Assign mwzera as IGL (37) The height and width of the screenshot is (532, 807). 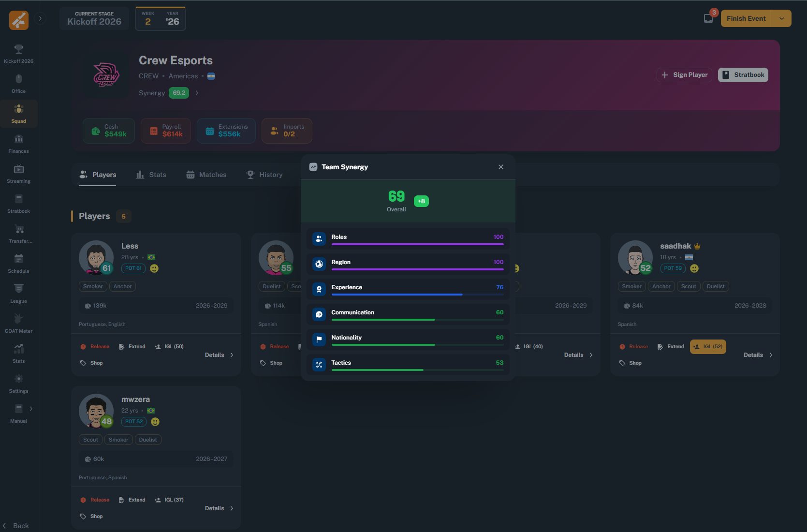tap(169, 500)
